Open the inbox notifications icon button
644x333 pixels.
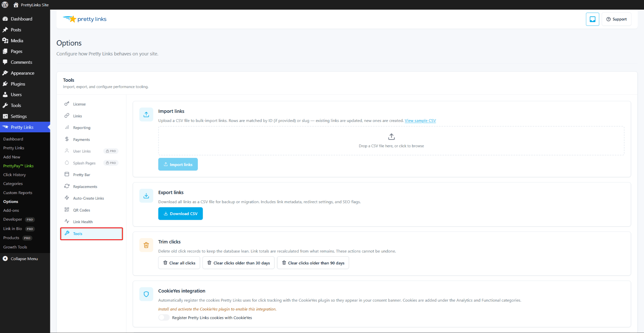(592, 19)
